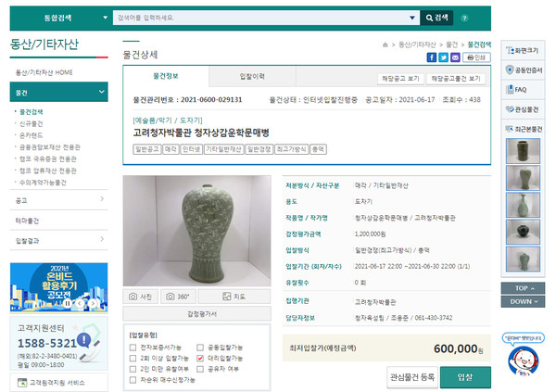
Task: Expand the search input dropdown arrow
Action: pos(412,18)
